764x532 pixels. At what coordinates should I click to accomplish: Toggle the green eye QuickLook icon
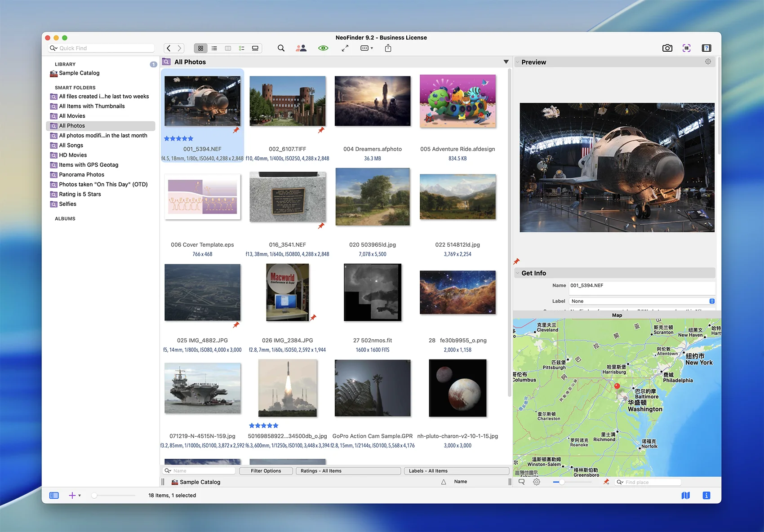[x=323, y=48]
